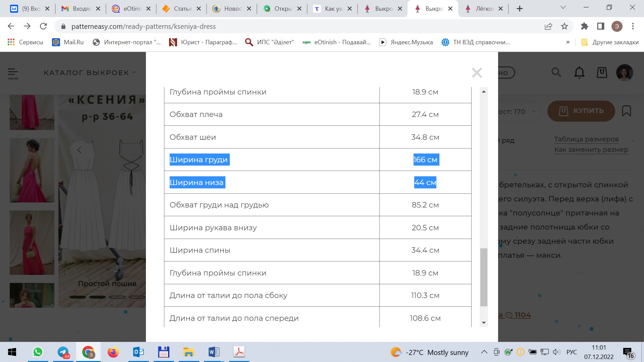Click the user profile avatar
644x362 pixels.
point(625,72)
